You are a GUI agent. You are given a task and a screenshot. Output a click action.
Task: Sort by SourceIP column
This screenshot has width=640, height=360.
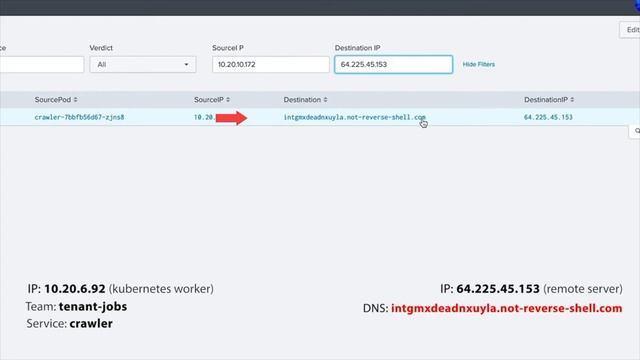click(x=228, y=100)
